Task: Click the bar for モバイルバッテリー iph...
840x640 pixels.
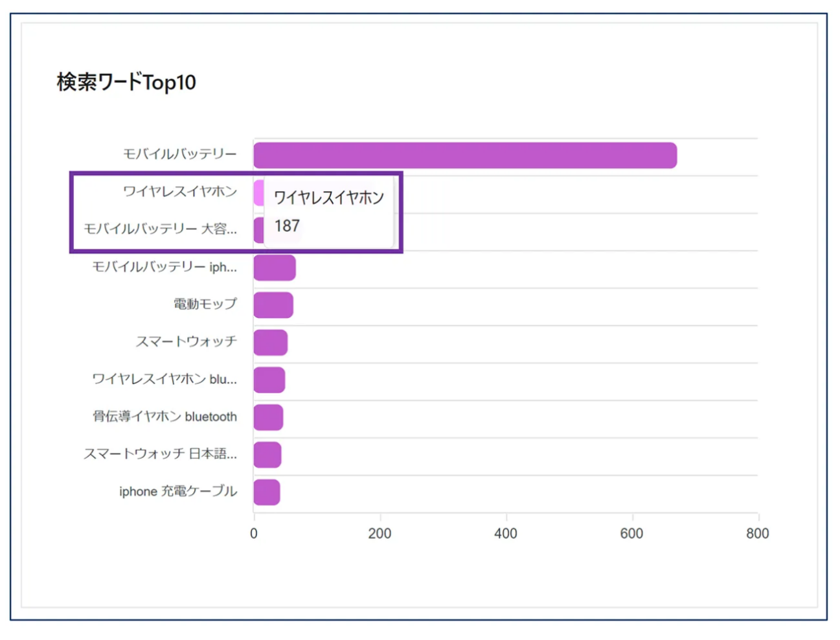Action: tap(275, 268)
